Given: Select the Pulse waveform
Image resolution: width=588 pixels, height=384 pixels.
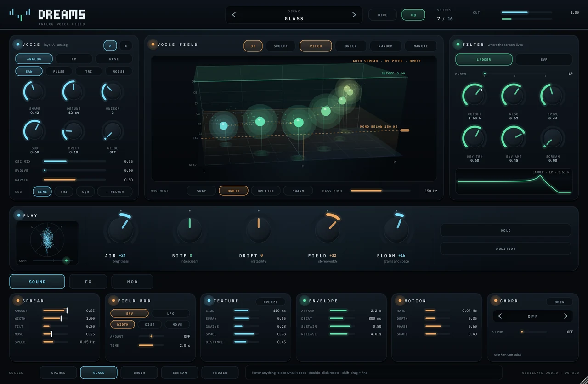Looking at the screenshot, I should (59, 71).
